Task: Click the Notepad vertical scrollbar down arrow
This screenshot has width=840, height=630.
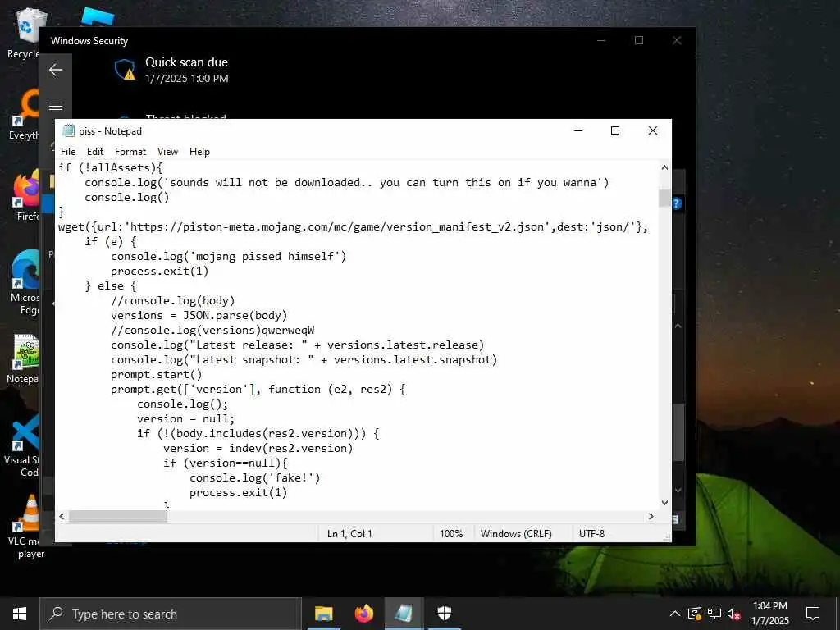Action: [x=664, y=503]
